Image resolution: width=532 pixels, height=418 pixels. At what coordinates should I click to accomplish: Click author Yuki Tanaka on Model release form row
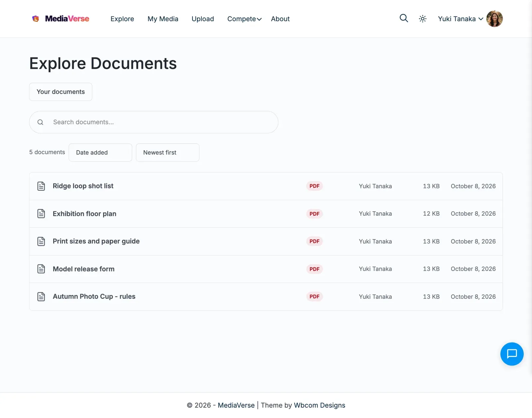(375, 269)
